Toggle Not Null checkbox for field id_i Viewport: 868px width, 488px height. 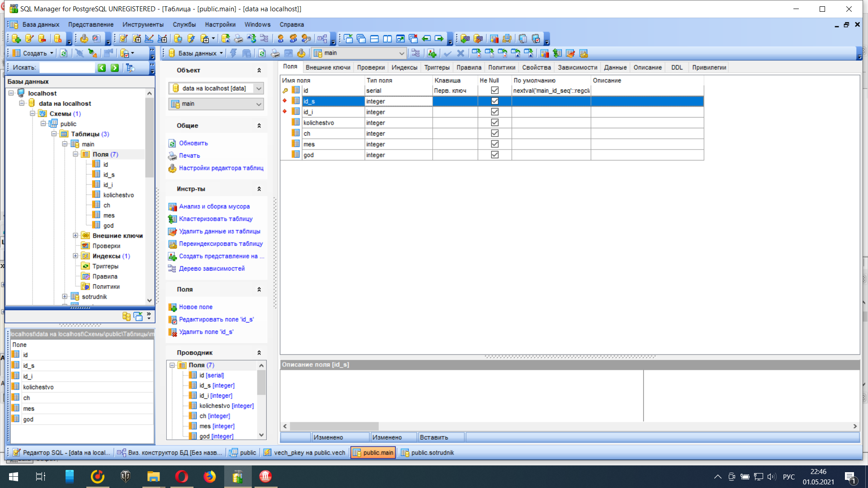[495, 112]
